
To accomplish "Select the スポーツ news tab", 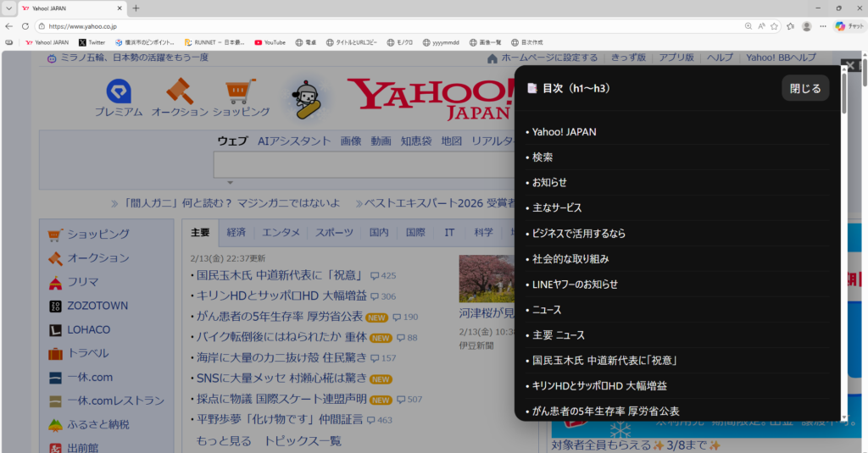I will [x=335, y=232].
